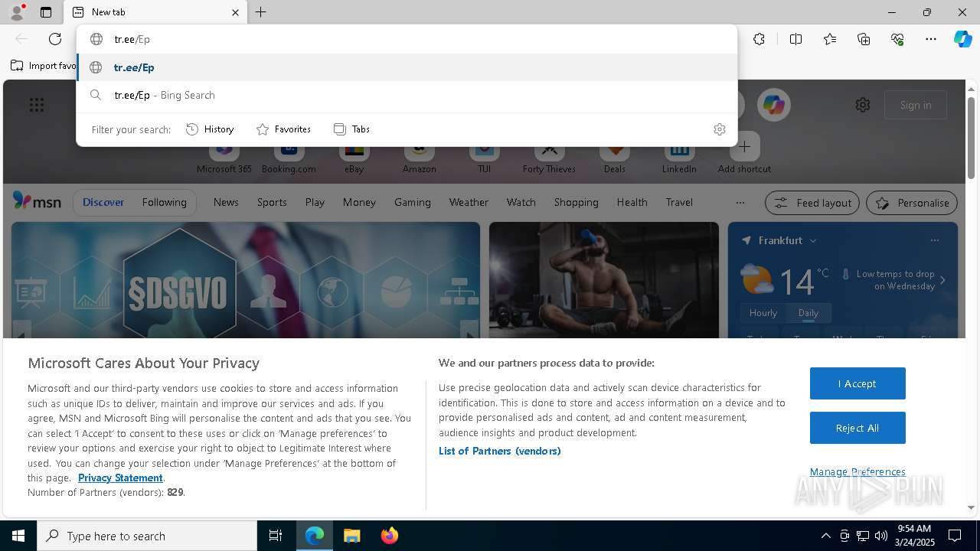
Task: Open Copilot sidebar icon
Action: pyautogui.click(x=962, y=39)
